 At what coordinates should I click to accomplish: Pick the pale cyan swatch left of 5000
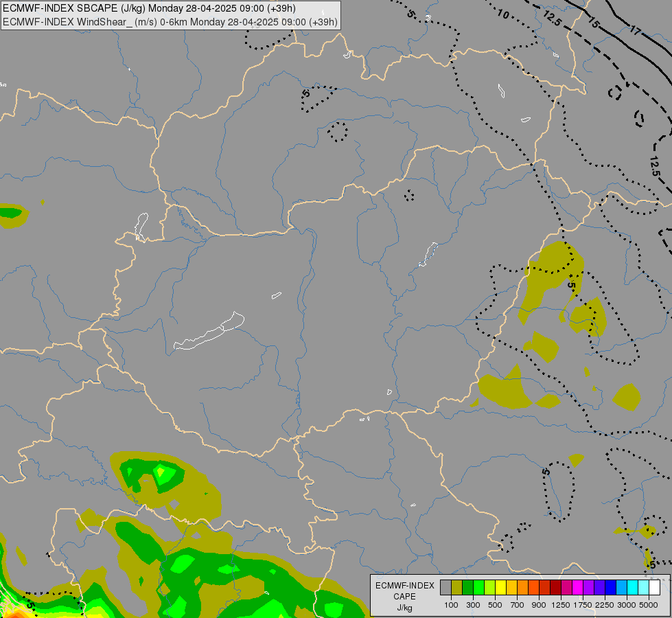(x=644, y=588)
